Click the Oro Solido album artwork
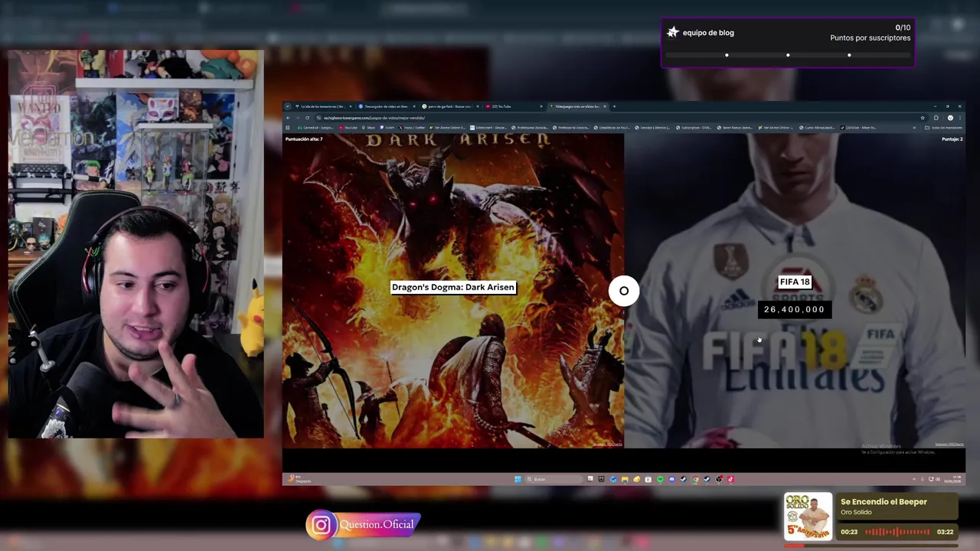 point(808,517)
